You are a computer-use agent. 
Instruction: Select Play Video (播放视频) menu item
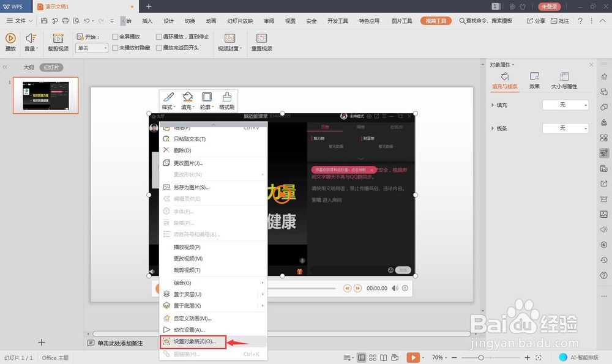(214, 247)
